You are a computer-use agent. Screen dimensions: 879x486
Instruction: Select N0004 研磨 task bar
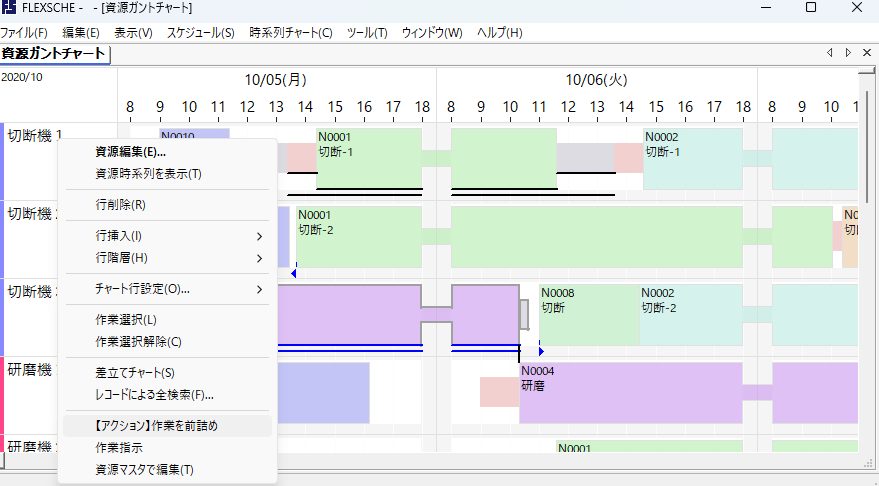631,392
